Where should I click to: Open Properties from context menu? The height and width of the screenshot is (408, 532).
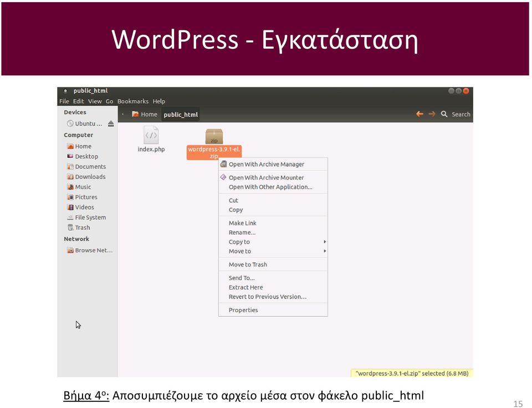(x=273, y=310)
